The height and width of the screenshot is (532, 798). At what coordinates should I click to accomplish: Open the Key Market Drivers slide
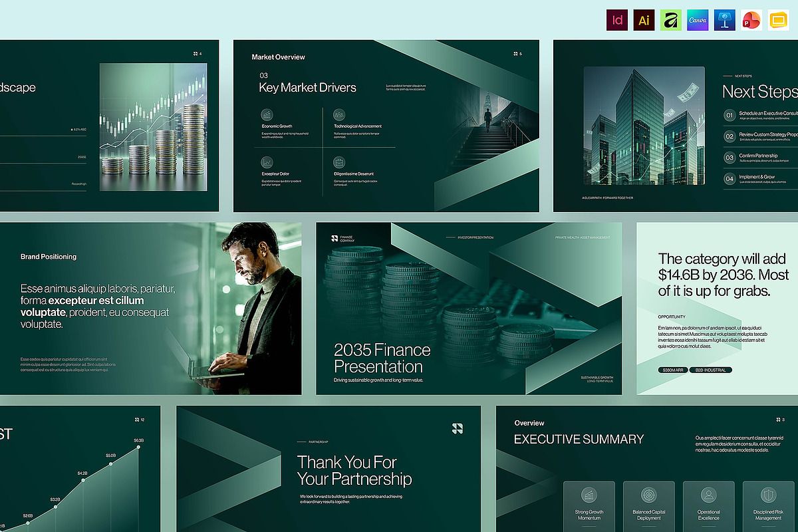tap(386, 126)
